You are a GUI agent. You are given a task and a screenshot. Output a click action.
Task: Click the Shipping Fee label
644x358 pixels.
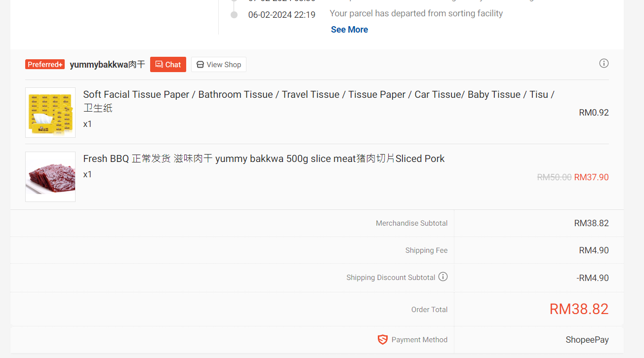point(426,250)
